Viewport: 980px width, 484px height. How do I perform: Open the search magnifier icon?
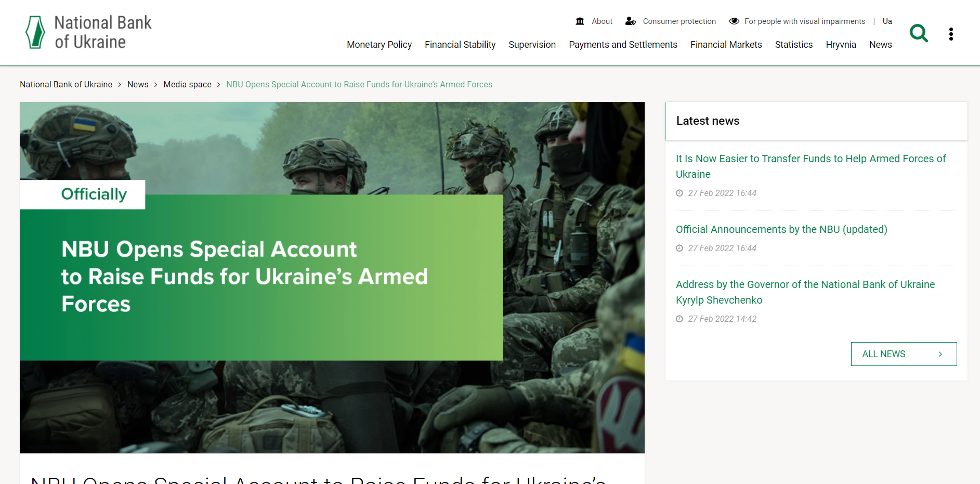[919, 33]
